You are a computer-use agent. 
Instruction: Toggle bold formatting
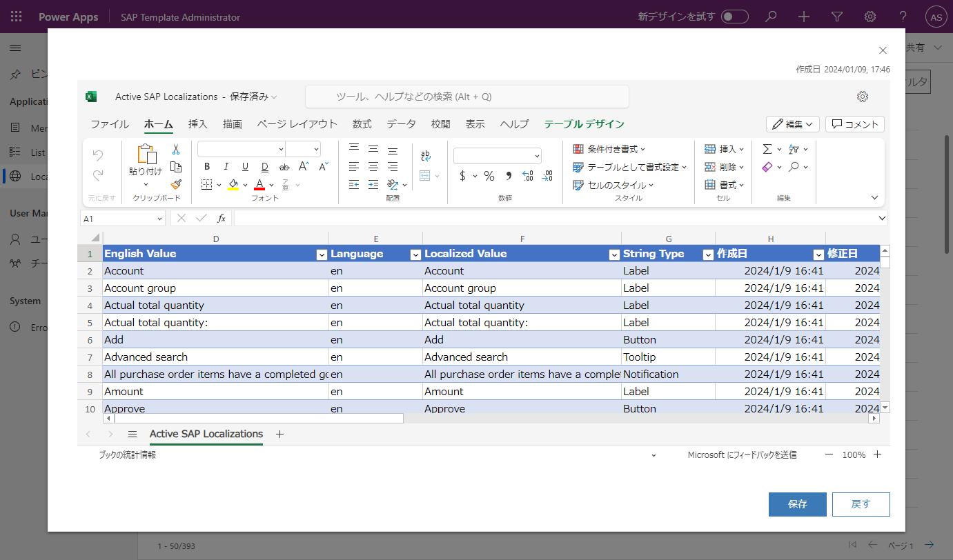[207, 167]
